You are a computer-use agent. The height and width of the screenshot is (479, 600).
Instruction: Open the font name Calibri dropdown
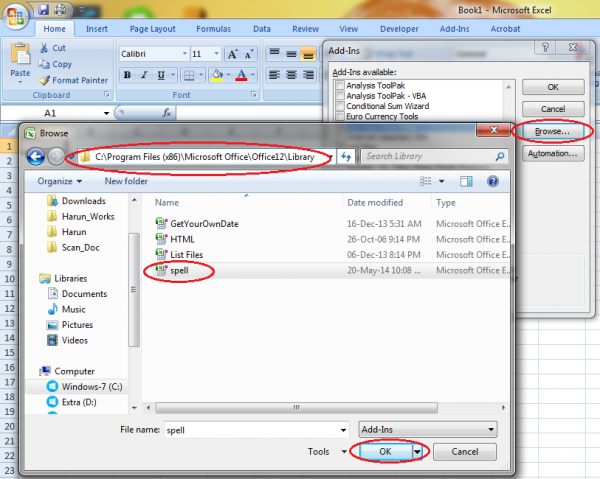185,54
